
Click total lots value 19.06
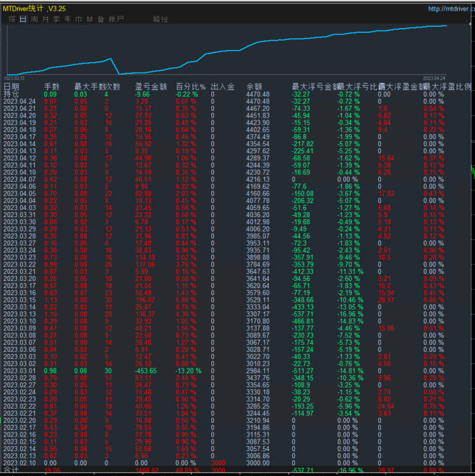tap(52, 470)
